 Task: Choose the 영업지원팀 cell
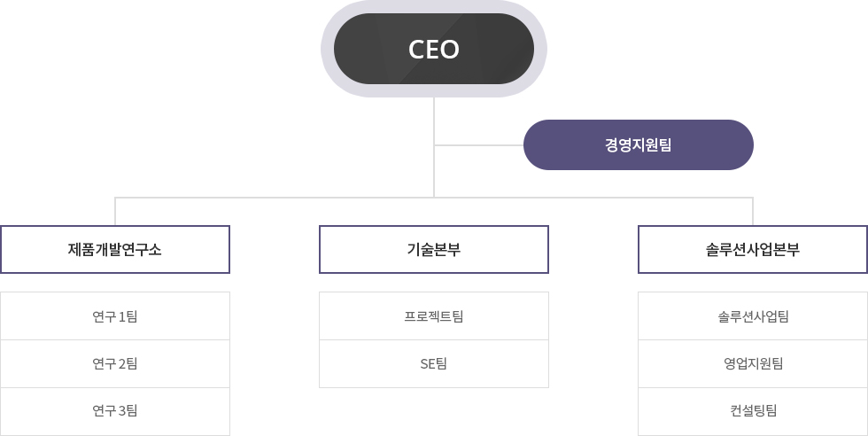753,363
